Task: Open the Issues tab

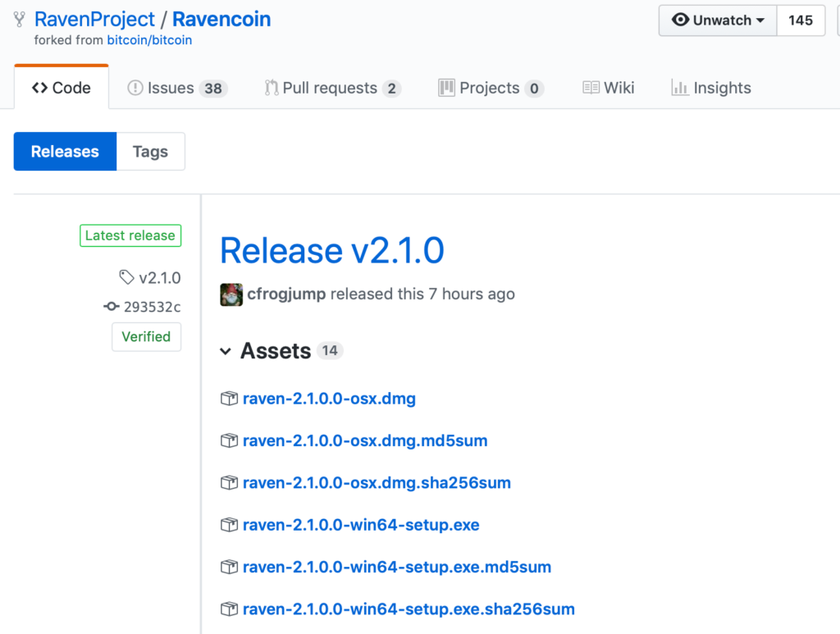Action: pos(177,88)
